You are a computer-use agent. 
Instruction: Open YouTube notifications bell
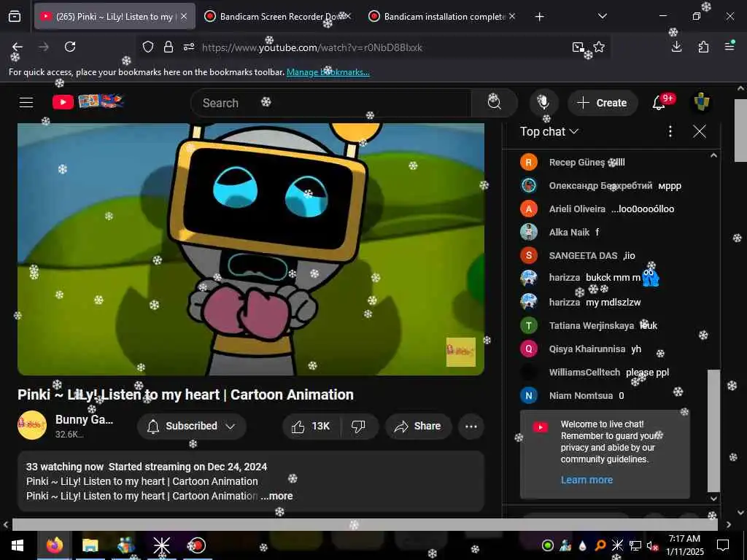(x=659, y=102)
